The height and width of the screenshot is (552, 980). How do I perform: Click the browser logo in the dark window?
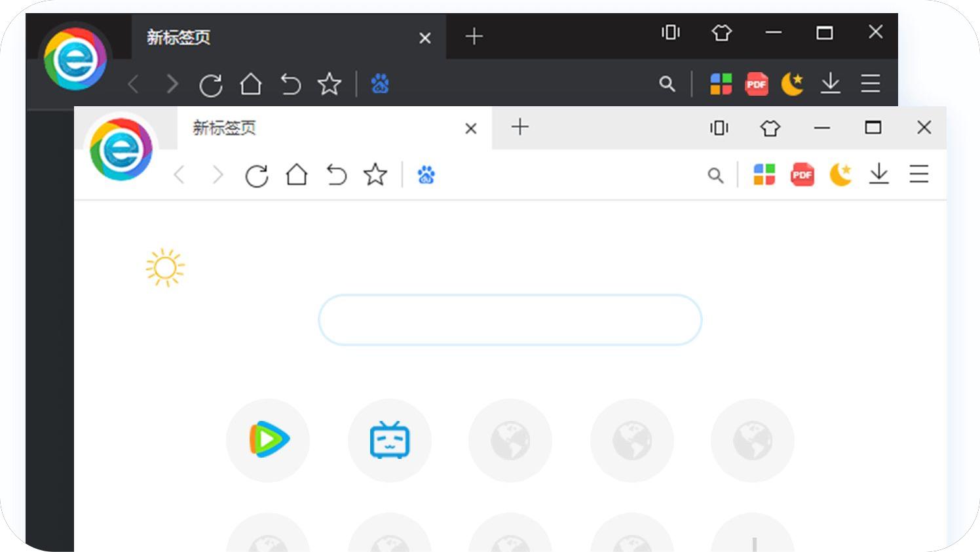click(x=75, y=59)
